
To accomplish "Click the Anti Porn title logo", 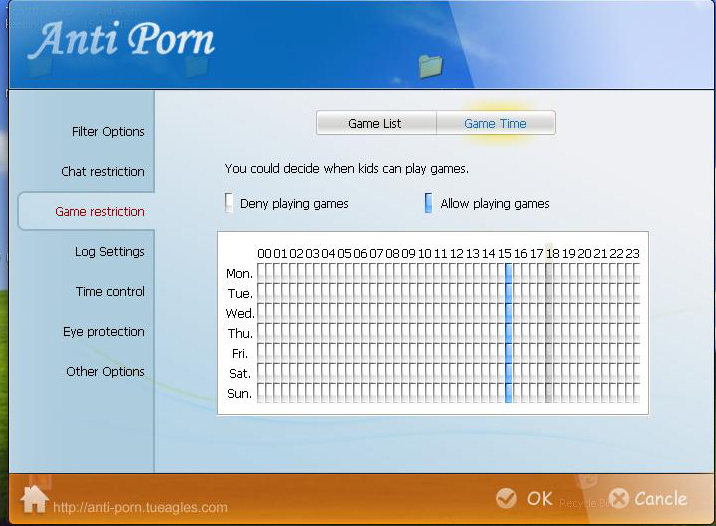I will (x=121, y=39).
